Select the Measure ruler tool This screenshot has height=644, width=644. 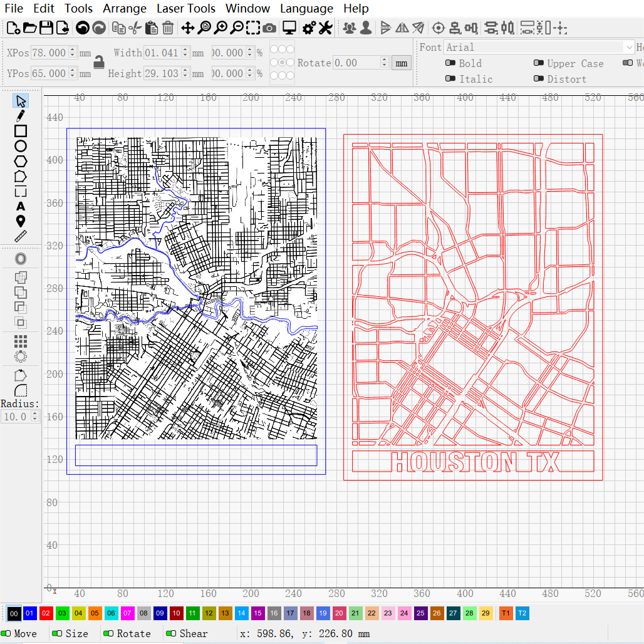click(x=21, y=236)
